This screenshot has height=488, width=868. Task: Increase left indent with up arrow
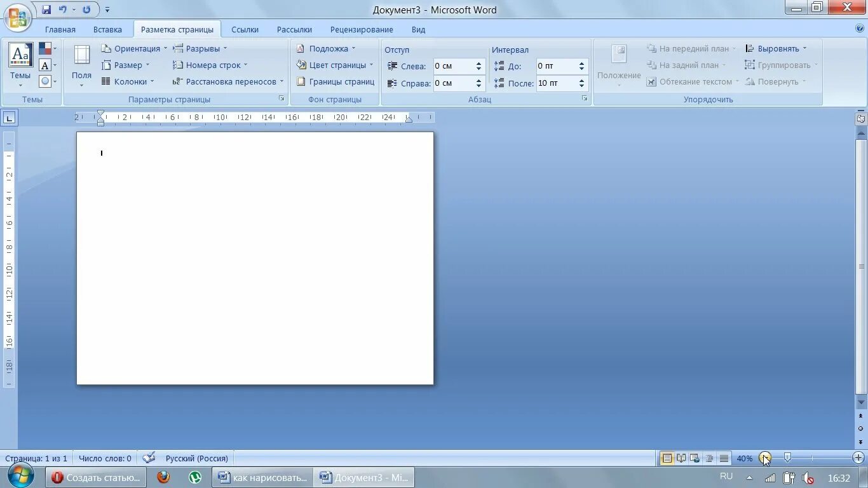[x=479, y=63]
